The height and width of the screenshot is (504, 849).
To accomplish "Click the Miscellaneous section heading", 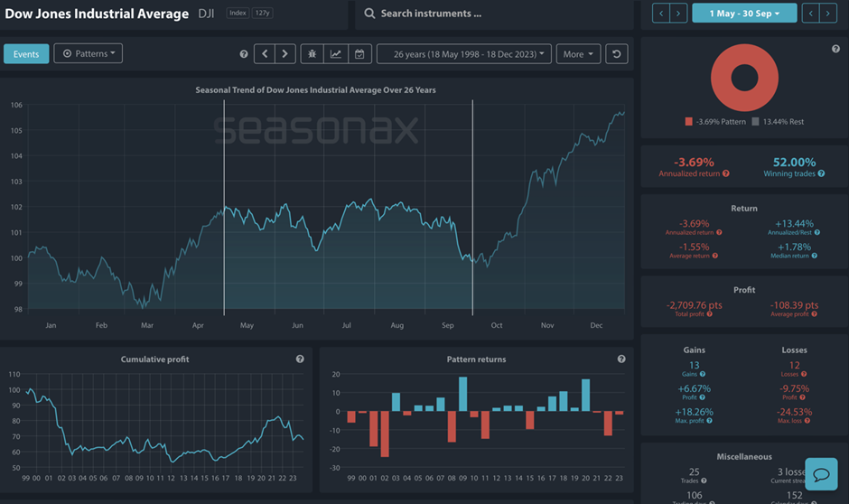I will click(x=744, y=456).
